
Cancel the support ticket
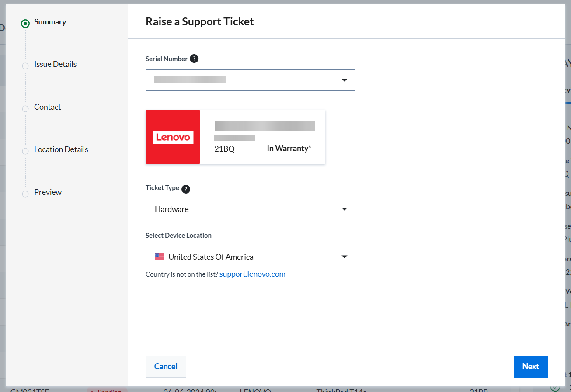pos(166,367)
